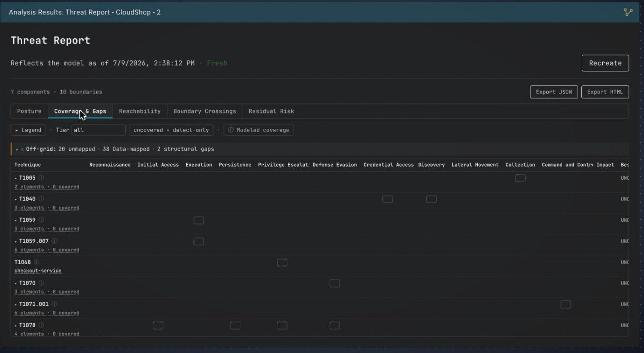Select T1040 Credential Access coverage cell
This screenshot has height=353, width=644.
coord(387,199)
